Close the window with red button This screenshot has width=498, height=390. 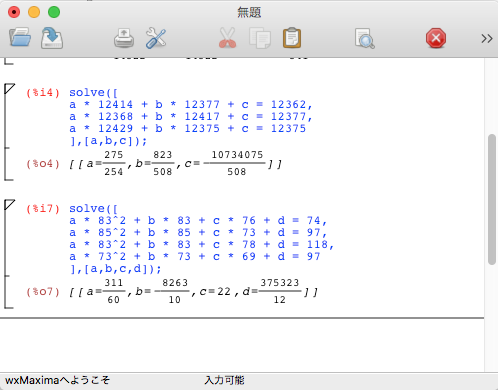(14, 12)
